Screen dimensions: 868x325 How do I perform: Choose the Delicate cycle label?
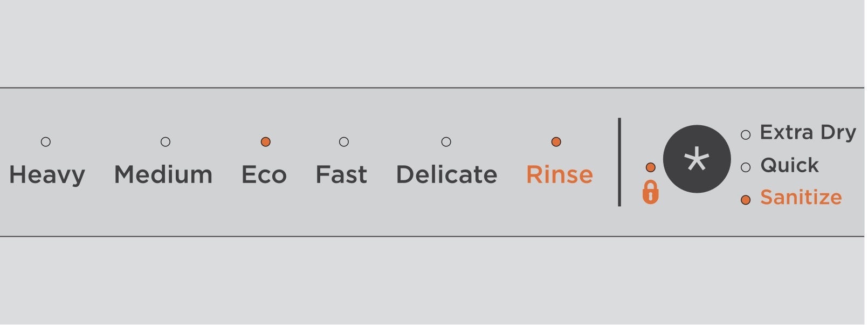pyautogui.click(x=446, y=175)
